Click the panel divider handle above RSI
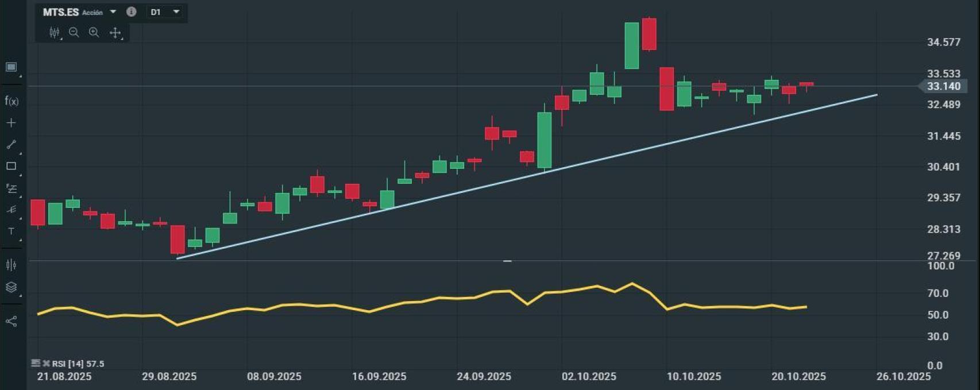The image size is (980, 390). [507, 261]
